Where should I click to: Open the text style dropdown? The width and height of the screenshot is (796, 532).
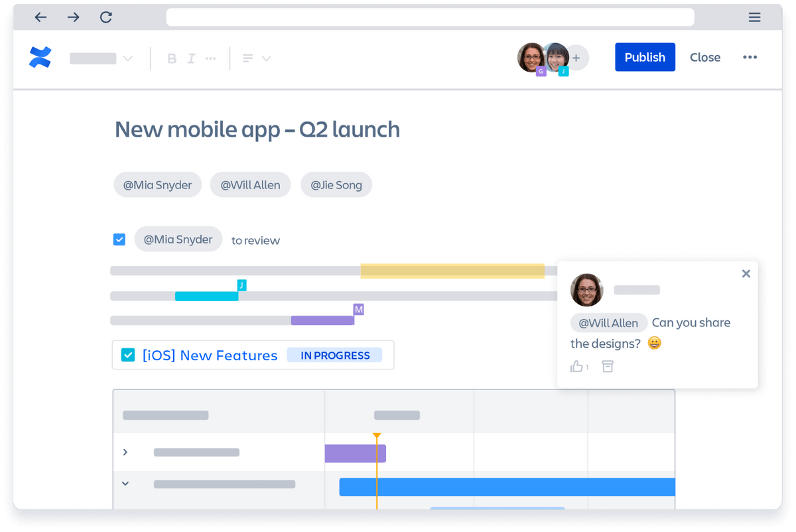[101, 58]
